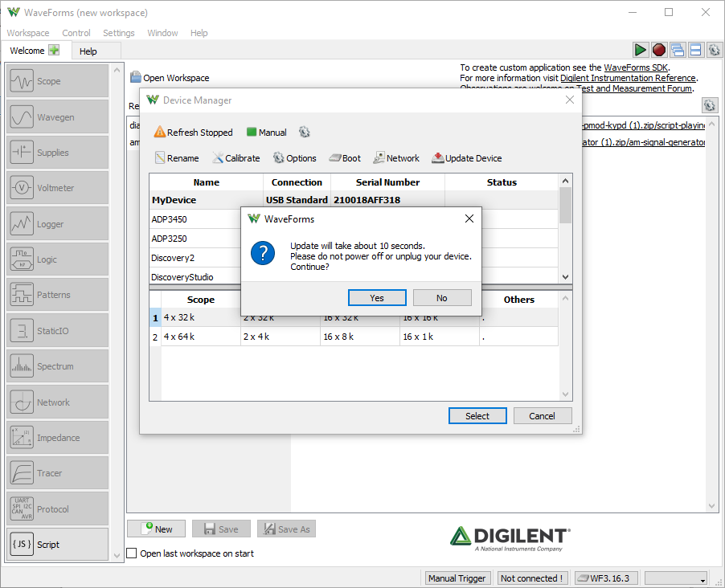The height and width of the screenshot is (588, 725).
Task: Click the New workspace button
Action: 156,529
